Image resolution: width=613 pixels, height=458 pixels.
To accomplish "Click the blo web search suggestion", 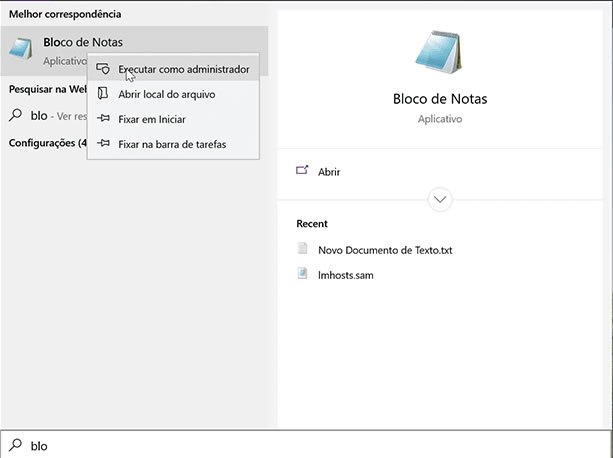I will pyautogui.click(x=47, y=116).
